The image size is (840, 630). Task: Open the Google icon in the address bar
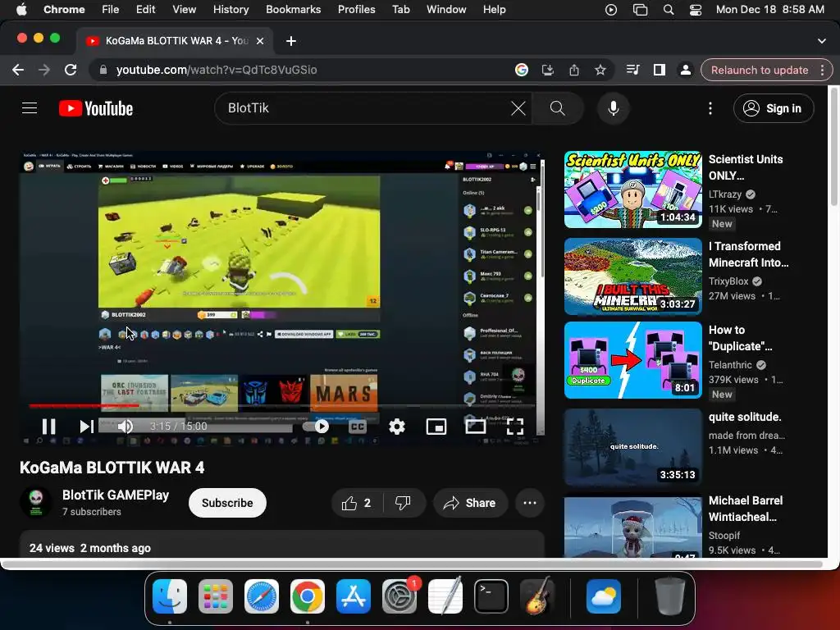pyautogui.click(x=521, y=70)
